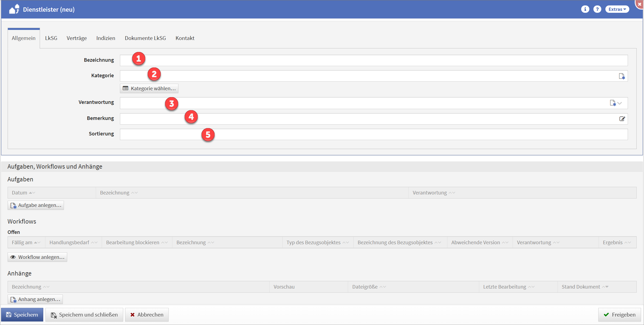Click Anhang anlegen attachment button

[35, 299]
